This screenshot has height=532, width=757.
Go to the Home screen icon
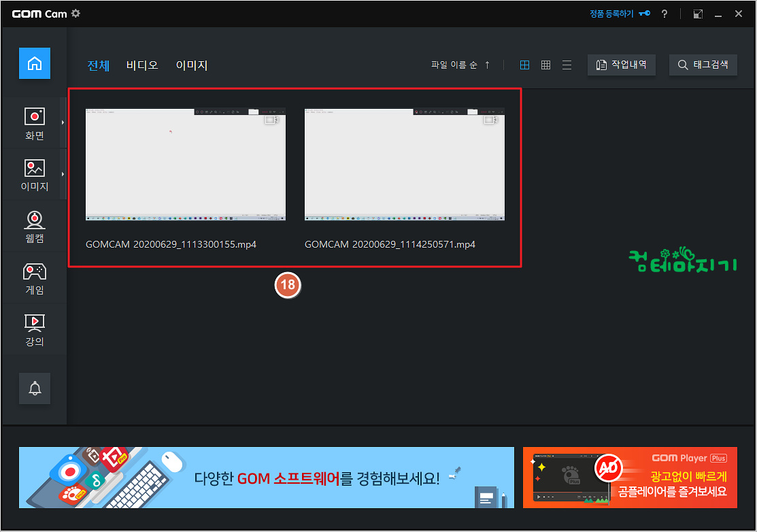pos(35,63)
